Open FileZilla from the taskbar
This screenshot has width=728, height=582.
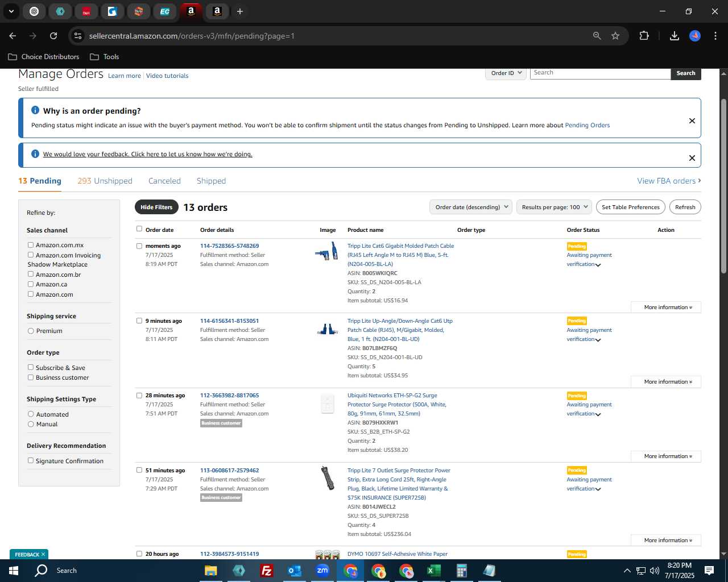coord(266,571)
